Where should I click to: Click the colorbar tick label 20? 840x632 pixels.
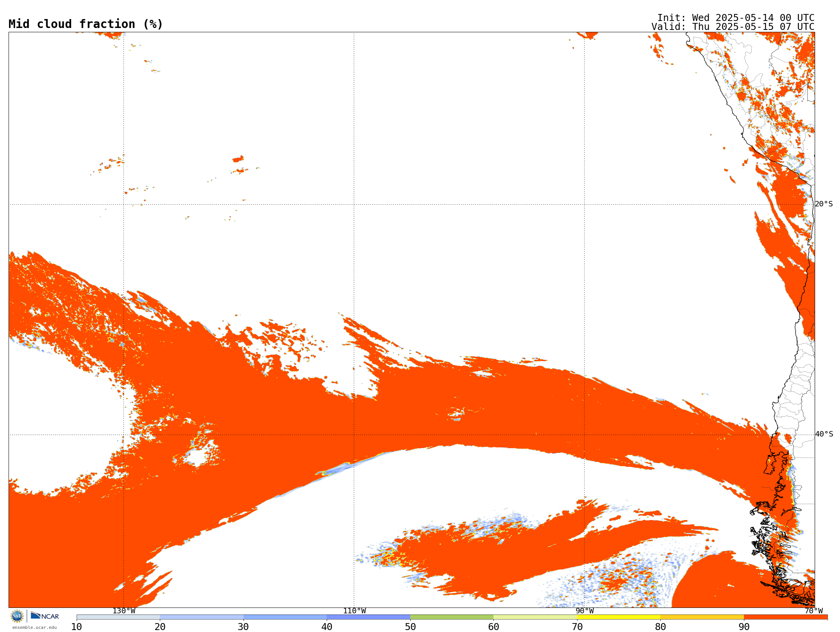[x=160, y=627]
